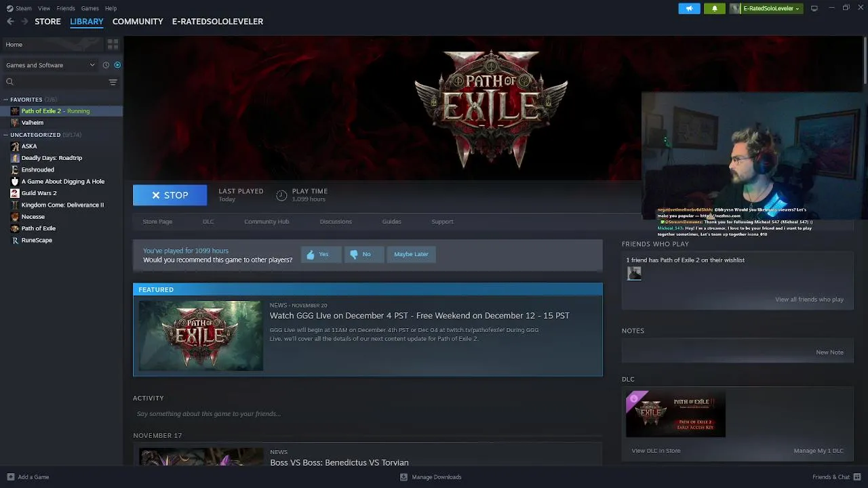Click the Deadly Days: Roadtrip icon
Screen dimensions: 868x488
[x=15, y=158]
